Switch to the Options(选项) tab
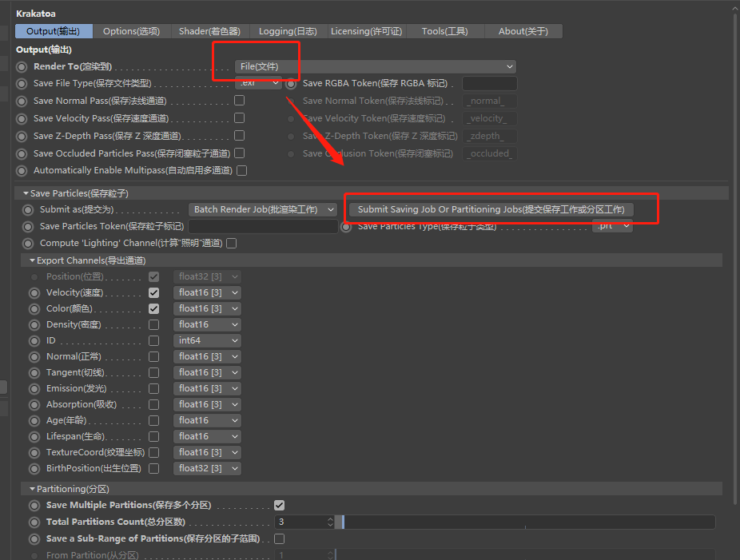This screenshot has height=560, width=740. pyautogui.click(x=132, y=31)
